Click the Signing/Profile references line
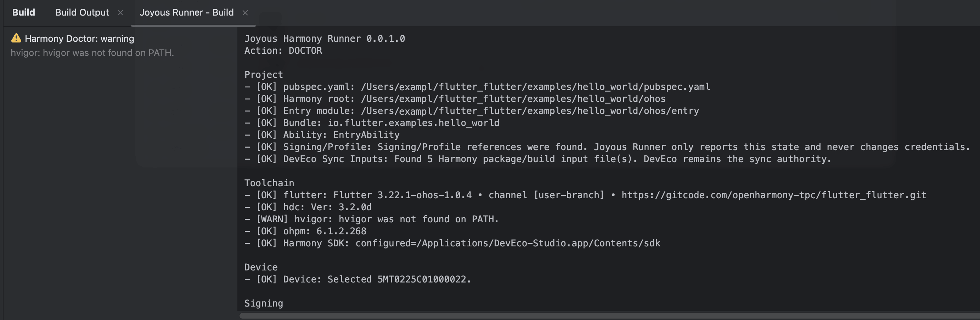Viewport: 980px width, 320px height. [607, 147]
